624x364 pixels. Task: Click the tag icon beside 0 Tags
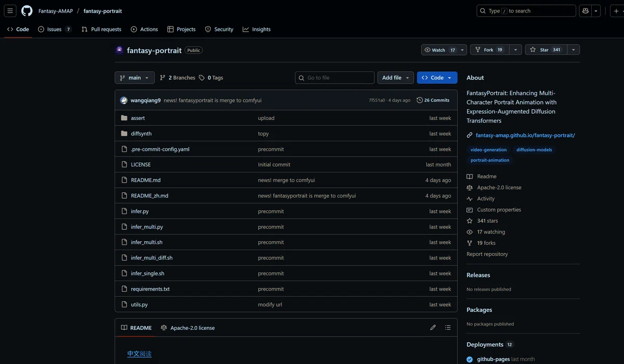coord(202,77)
